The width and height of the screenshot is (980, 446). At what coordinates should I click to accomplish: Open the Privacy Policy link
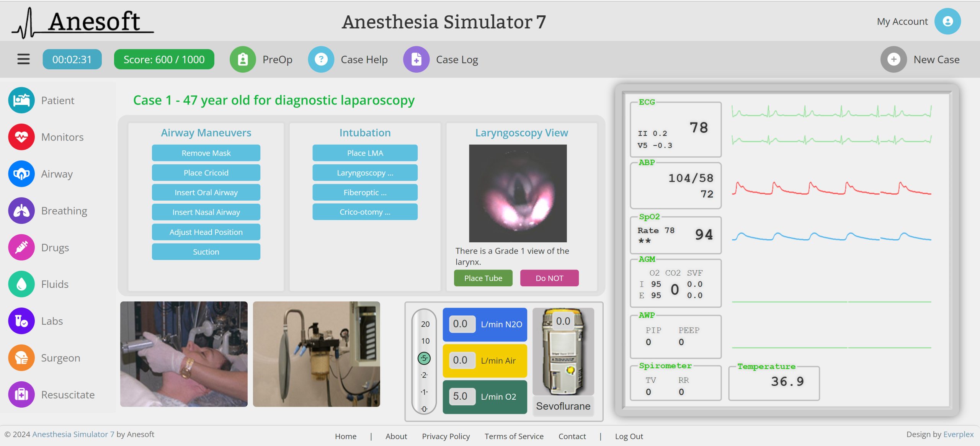click(446, 436)
